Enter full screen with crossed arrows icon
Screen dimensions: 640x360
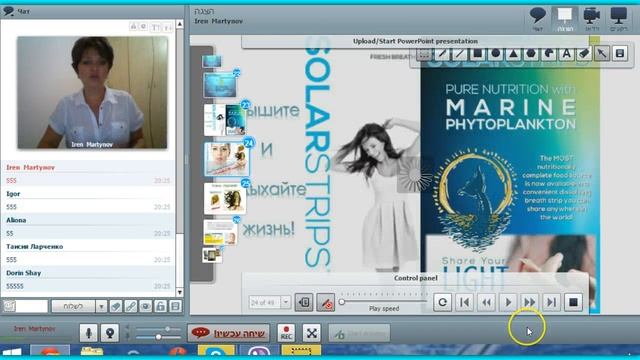(x=312, y=333)
